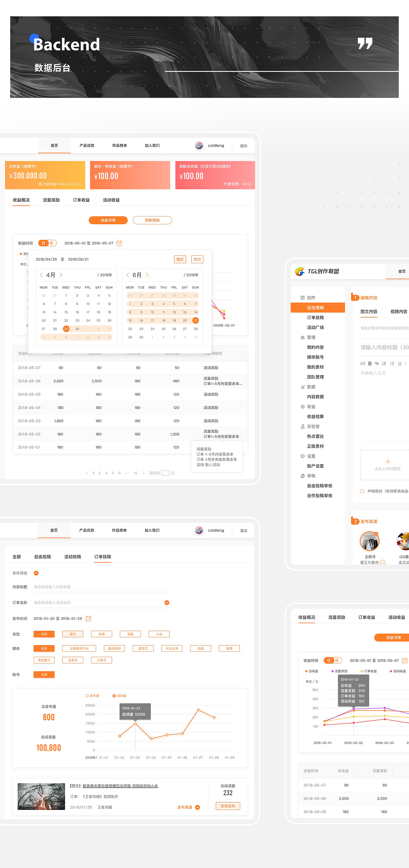409x868 pixels.
Task: Open 内容数据 in TGL sidebar
Action: [x=315, y=397]
